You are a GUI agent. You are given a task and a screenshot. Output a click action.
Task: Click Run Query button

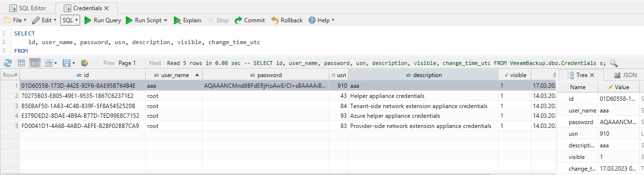[102, 20]
